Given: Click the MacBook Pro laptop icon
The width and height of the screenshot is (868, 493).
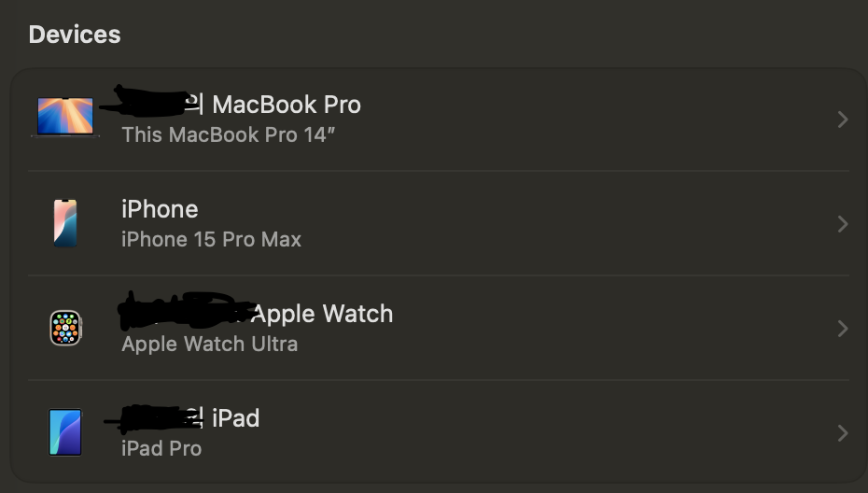Looking at the screenshot, I should point(65,117).
